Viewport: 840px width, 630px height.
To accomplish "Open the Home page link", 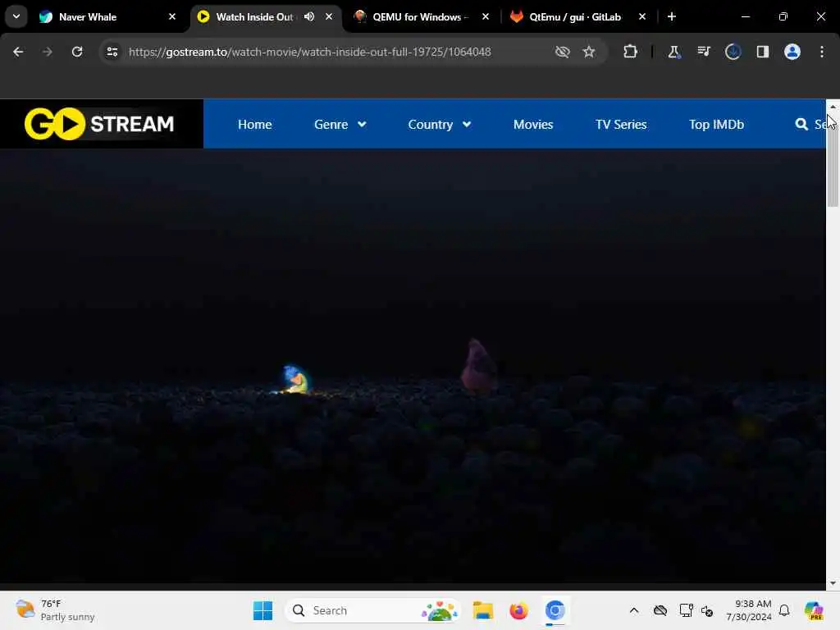I will (x=254, y=125).
